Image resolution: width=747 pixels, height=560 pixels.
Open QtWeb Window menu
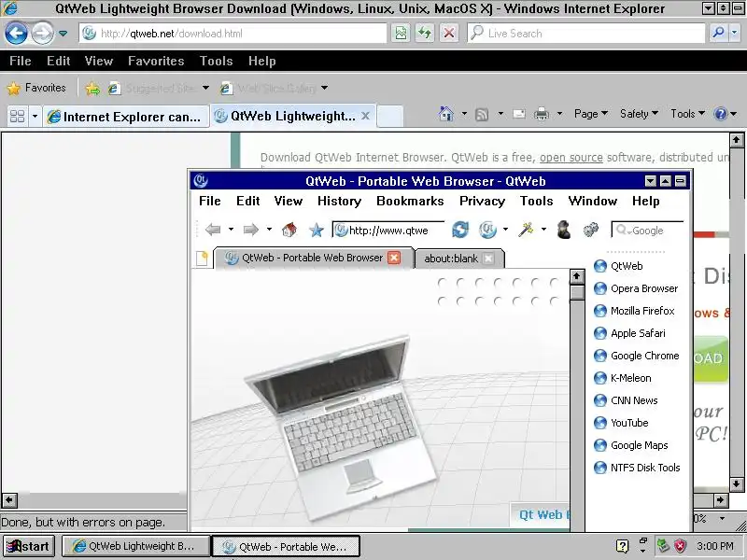pos(593,201)
